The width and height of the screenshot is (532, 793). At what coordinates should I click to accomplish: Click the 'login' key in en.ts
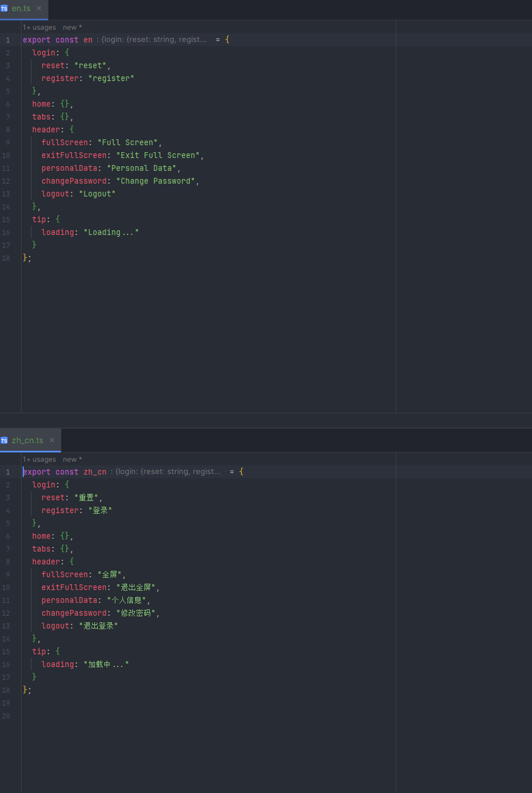(44, 52)
